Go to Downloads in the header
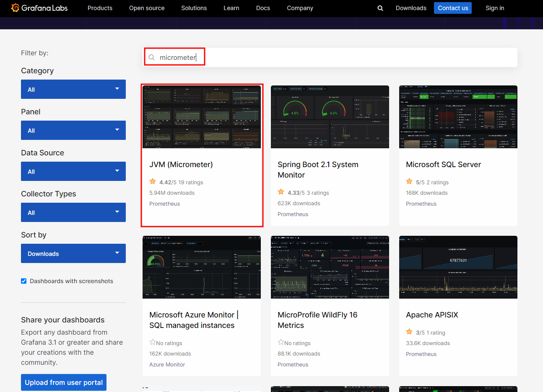Viewport: 543px width, 392px height. 411,8
